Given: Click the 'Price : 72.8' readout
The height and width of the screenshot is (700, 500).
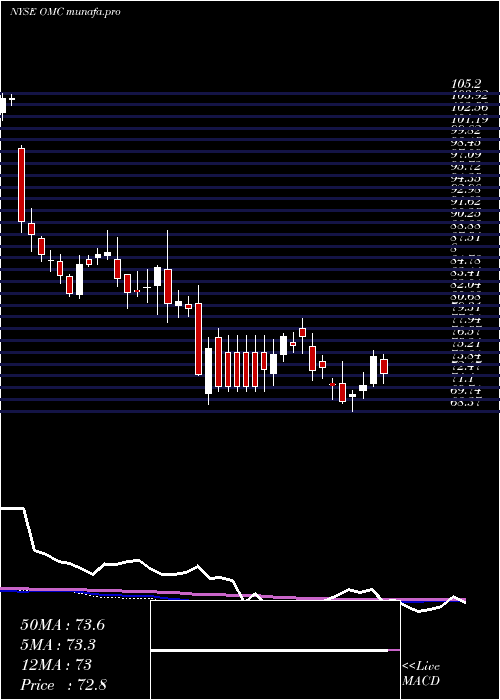Looking at the screenshot, I should click(x=63, y=685).
